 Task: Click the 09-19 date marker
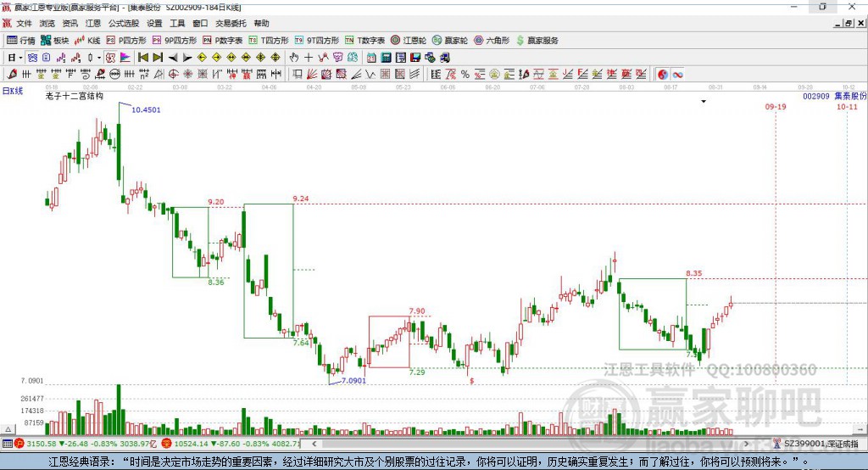coord(776,107)
